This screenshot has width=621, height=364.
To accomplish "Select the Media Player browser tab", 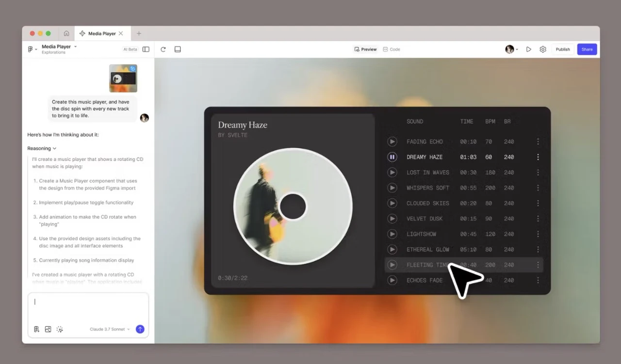I will [x=102, y=33].
